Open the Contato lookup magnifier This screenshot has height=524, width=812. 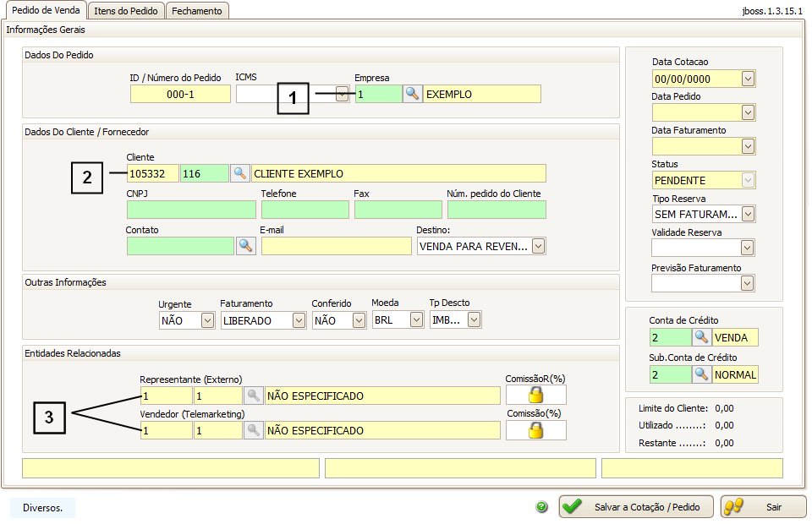pos(245,246)
